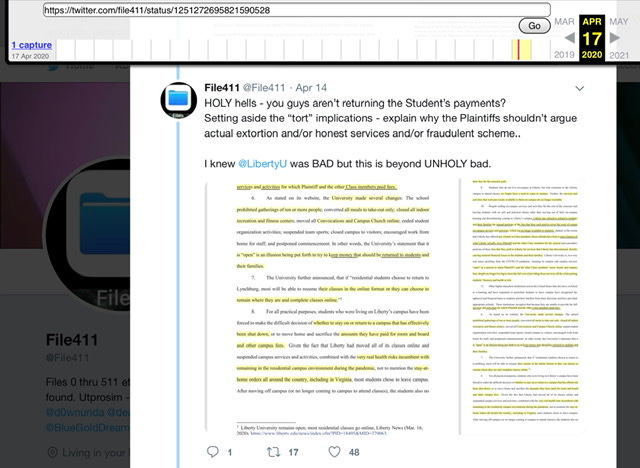Click the File411 profile name in background page

(72, 340)
